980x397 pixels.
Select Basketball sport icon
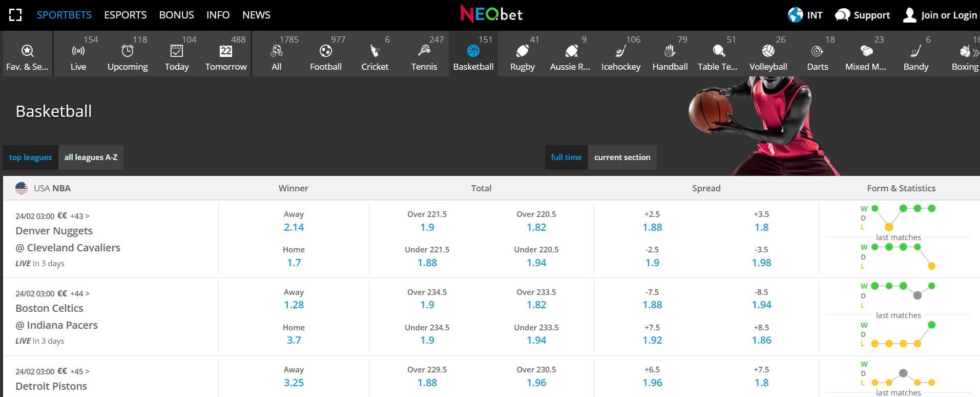click(x=473, y=51)
